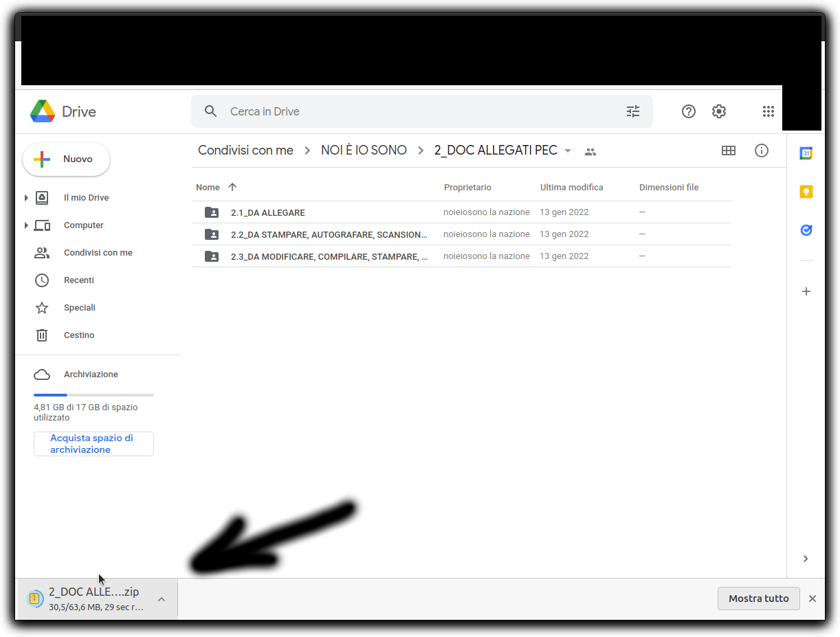Show search options filter icon
Image resolution: width=840 pixels, height=637 pixels.
click(633, 111)
